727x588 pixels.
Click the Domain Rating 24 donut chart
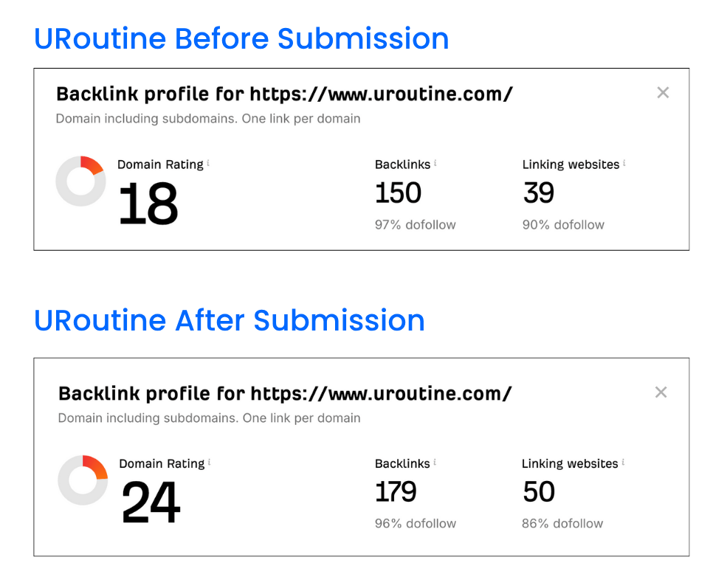83,480
